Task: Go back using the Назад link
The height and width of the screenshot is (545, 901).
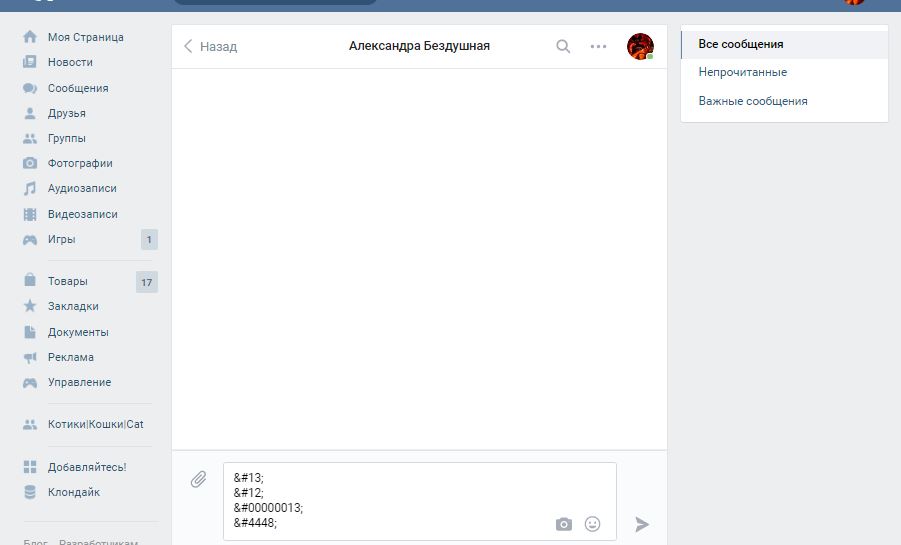Action: point(211,46)
